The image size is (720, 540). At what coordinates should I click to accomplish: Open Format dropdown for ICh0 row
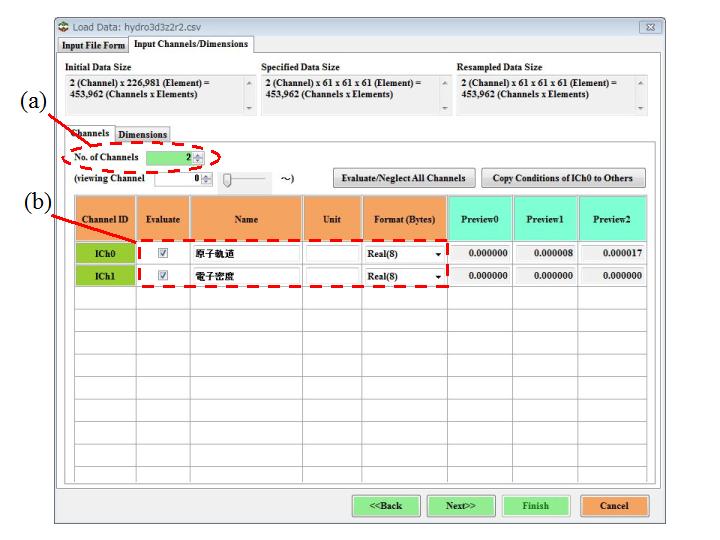pos(437,254)
